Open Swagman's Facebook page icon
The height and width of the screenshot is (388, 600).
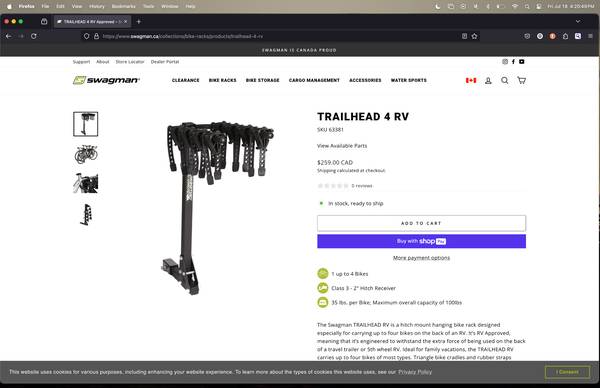tap(513, 62)
